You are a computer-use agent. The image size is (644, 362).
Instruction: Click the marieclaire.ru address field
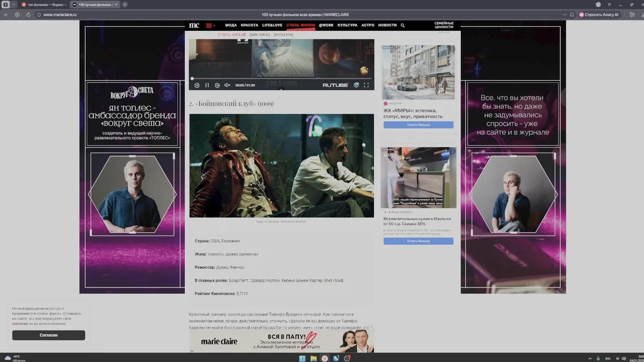click(x=60, y=15)
